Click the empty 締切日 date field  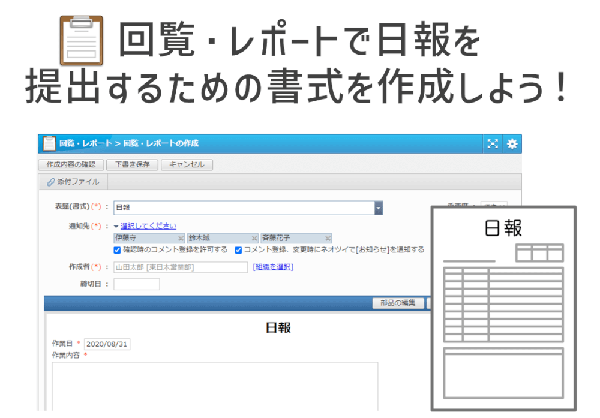pyautogui.click(x=137, y=284)
